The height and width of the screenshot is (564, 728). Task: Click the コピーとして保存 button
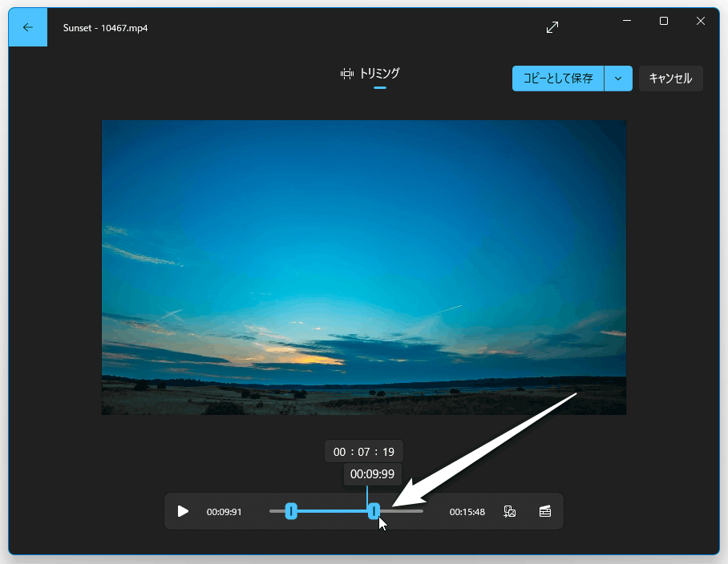pos(558,79)
